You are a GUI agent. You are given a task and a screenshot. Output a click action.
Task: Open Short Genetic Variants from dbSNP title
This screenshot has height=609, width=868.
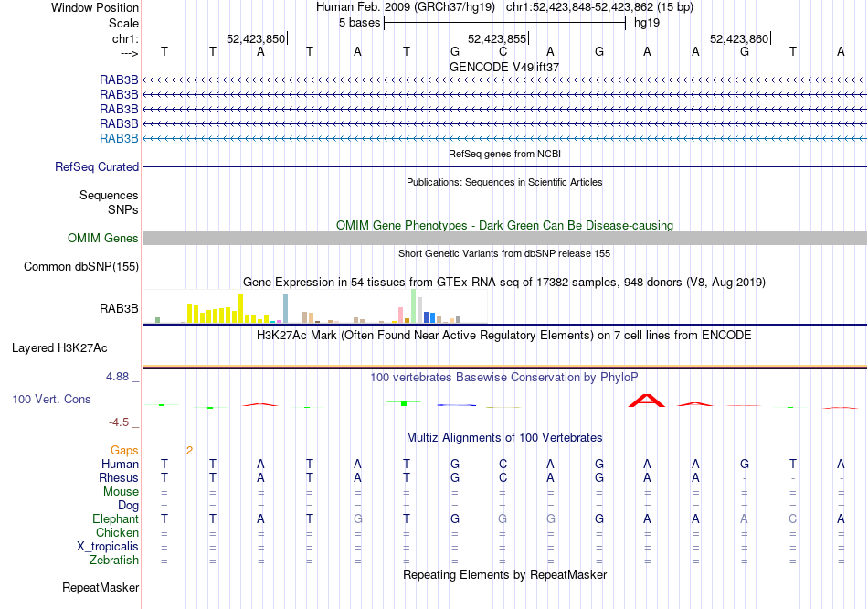[x=504, y=253]
